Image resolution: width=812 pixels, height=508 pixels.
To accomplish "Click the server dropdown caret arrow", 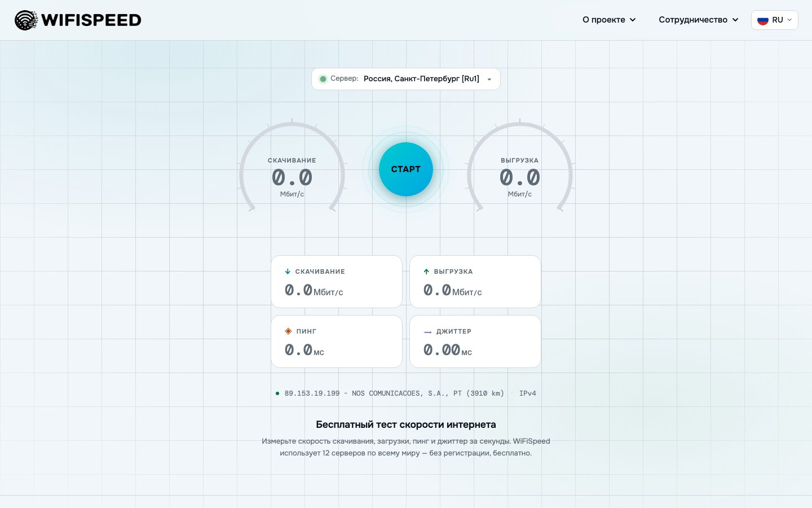I will [x=489, y=80].
